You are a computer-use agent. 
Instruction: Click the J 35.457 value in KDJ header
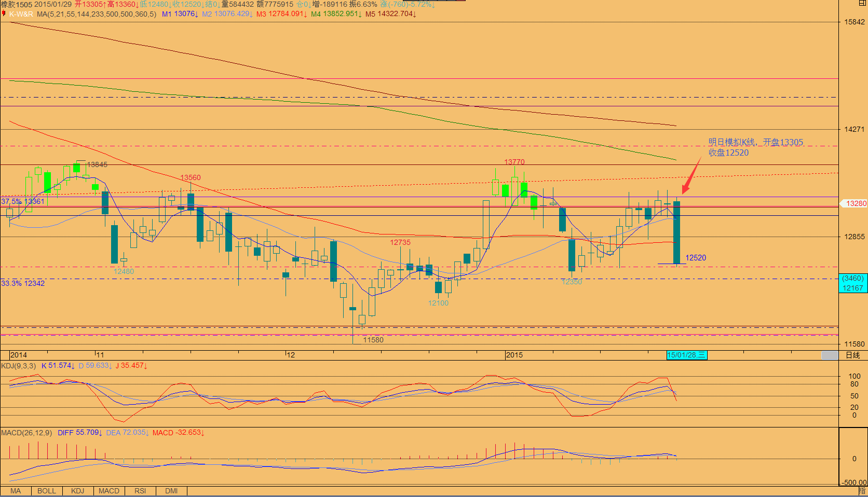pos(131,366)
